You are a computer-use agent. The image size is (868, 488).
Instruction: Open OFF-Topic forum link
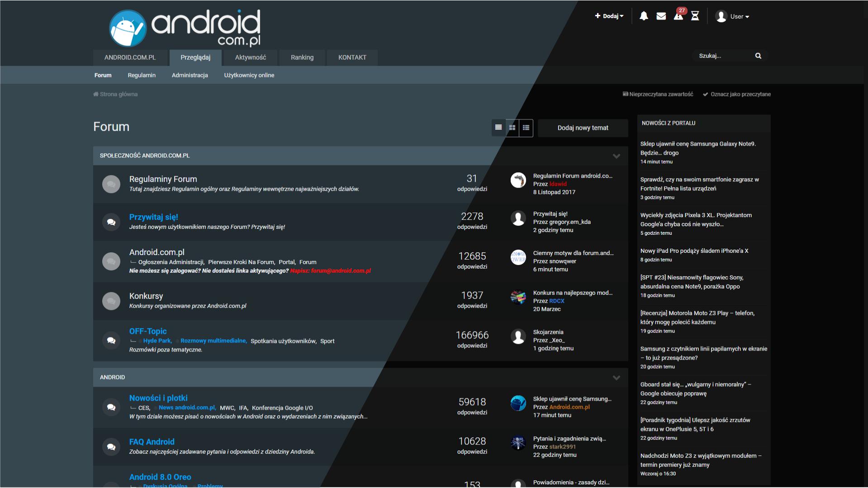(148, 331)
